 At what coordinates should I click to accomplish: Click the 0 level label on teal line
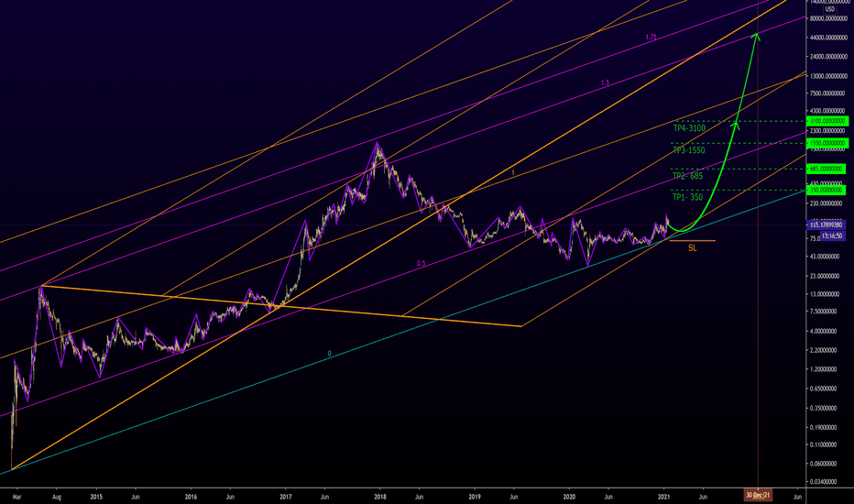click(x=329, y=354)
